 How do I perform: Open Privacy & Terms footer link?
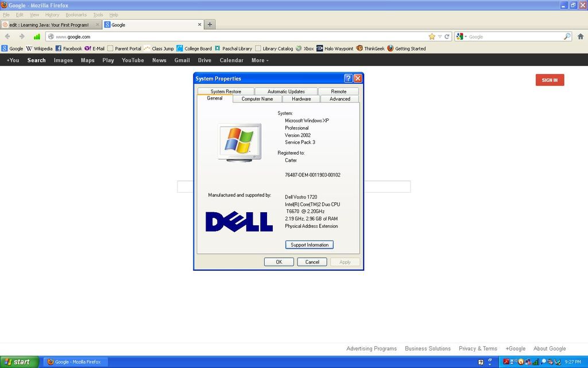478,348
